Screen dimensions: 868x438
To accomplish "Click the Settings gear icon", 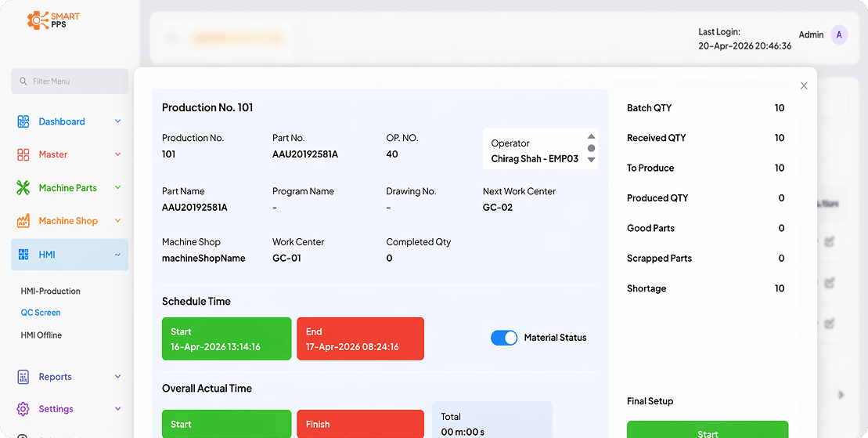I will tap(23, 409).
